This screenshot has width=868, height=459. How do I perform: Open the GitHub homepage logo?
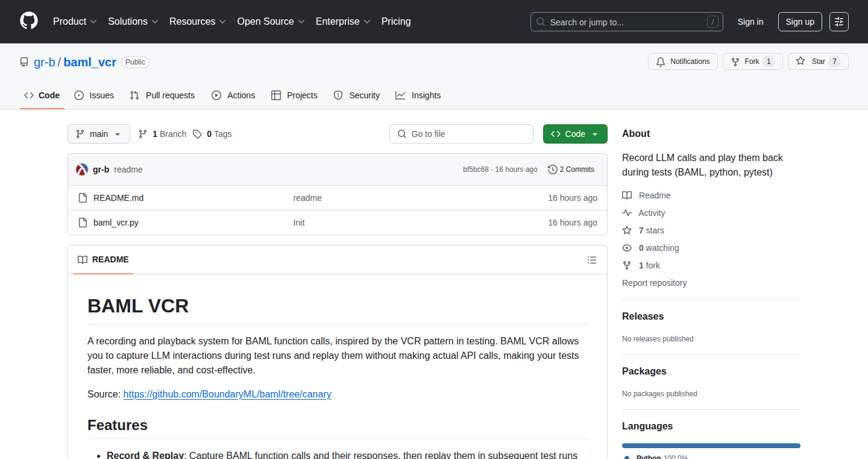coord(29,21)
